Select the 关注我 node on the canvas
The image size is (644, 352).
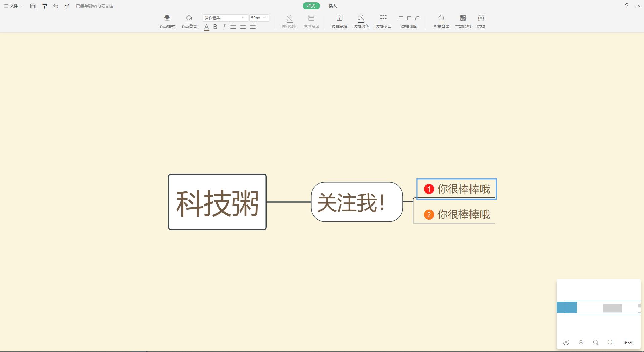pos(357,202)
